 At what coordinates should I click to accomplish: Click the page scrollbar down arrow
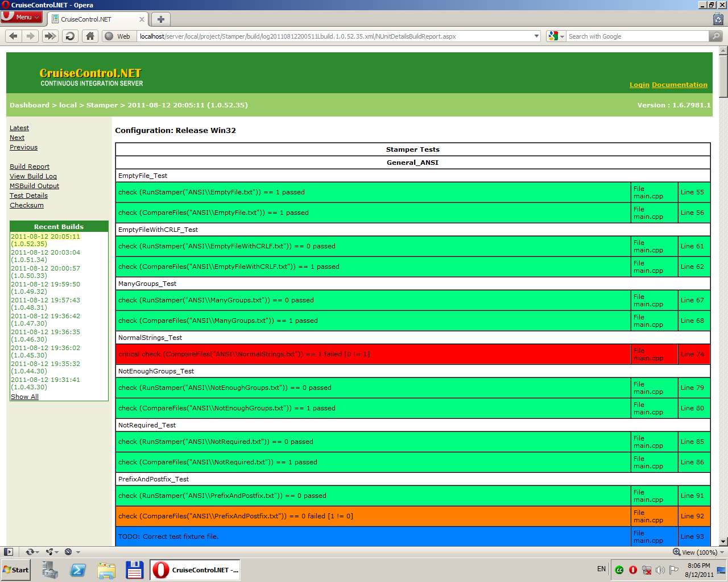pyautogui.click(x=723, y=542)
